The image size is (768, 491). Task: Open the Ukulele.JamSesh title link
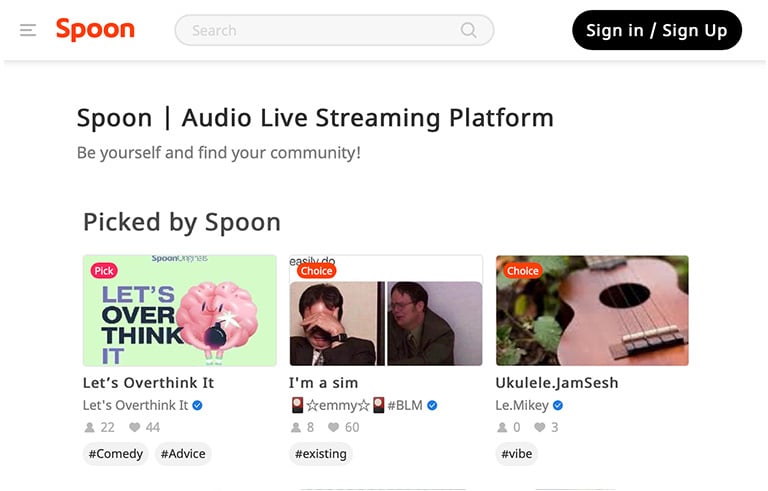(x=557, y=383)
